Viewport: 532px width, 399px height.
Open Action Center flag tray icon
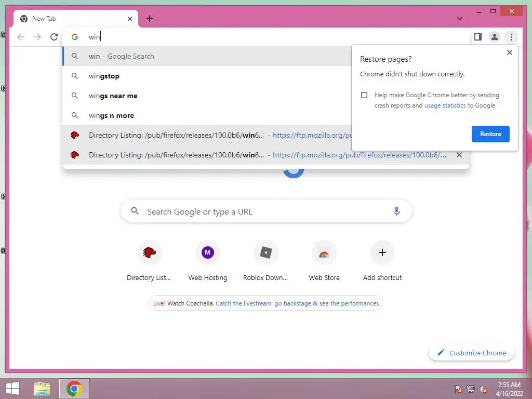click(x=458, y=389)
